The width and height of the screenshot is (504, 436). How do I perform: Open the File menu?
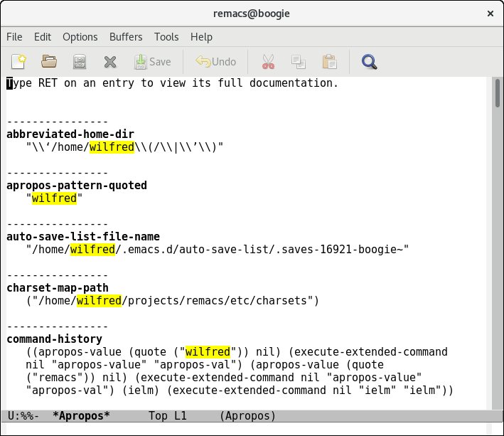[14, 37]
